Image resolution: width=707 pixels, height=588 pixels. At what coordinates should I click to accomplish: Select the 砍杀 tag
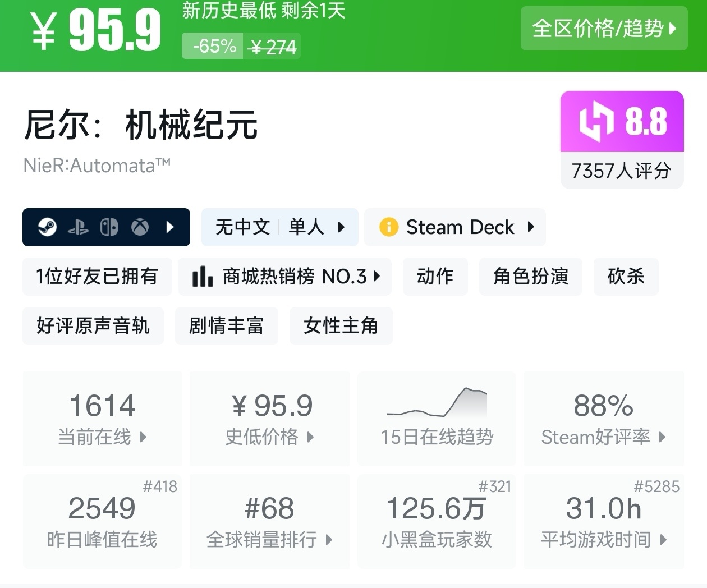pos(626,276)
